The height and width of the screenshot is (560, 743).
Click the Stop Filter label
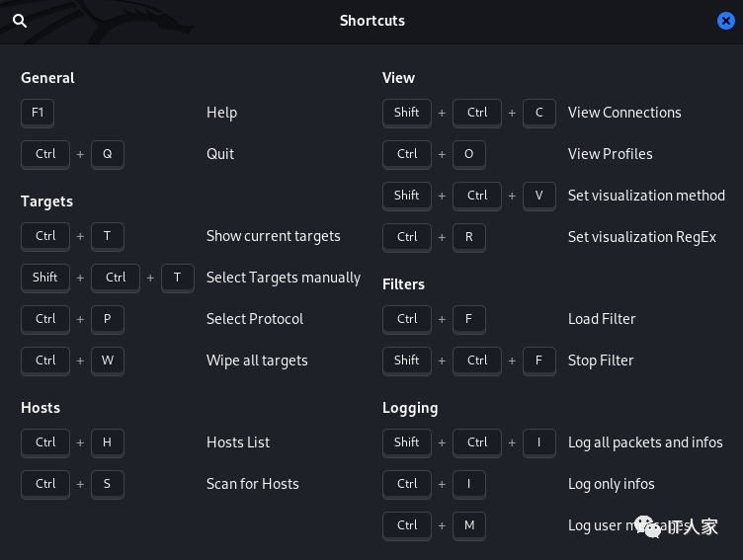click(601, 360)
